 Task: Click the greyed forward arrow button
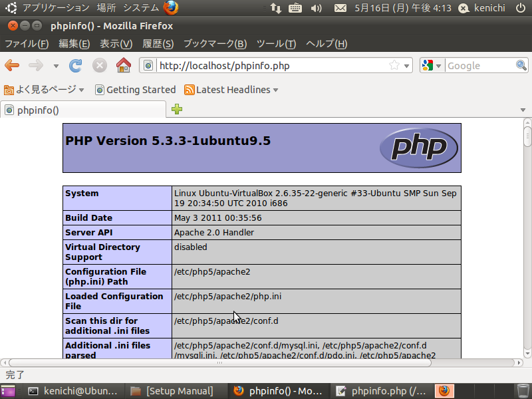click(36, 65)
